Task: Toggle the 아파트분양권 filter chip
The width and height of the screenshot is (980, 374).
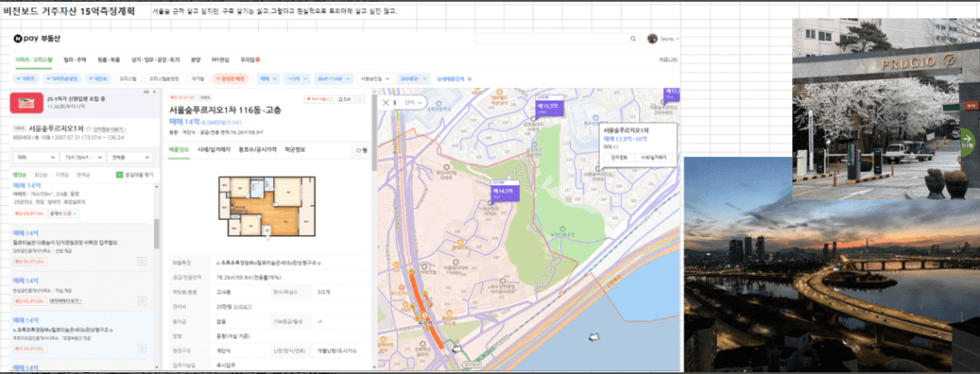Action: [64, 79]
